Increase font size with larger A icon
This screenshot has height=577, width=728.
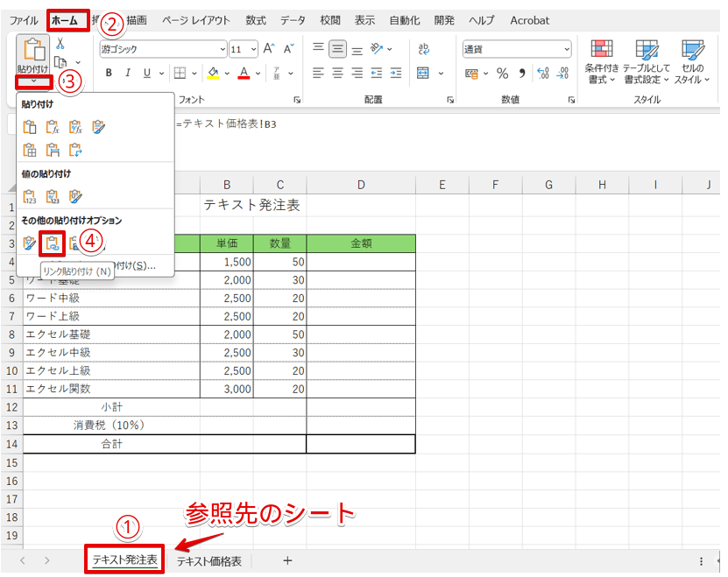[269, 48]
